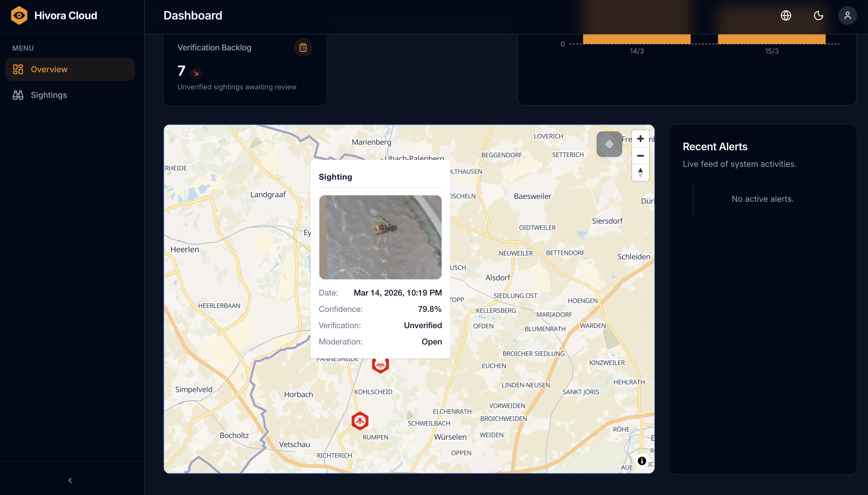Screen dimensions: 868x495
Task: Click the Hivora Cloud brand name
Action: point(65,16)
